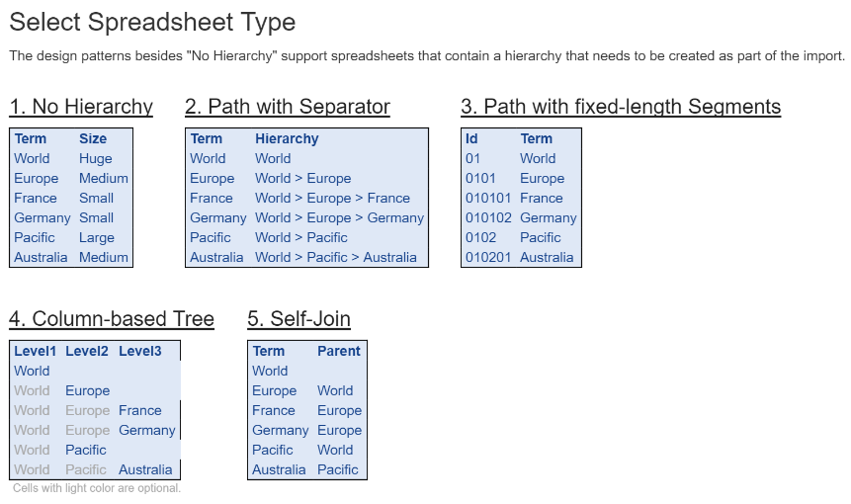851x504 pixels.
Task: Click the "Huge" size cell
Action: [96, 158]
